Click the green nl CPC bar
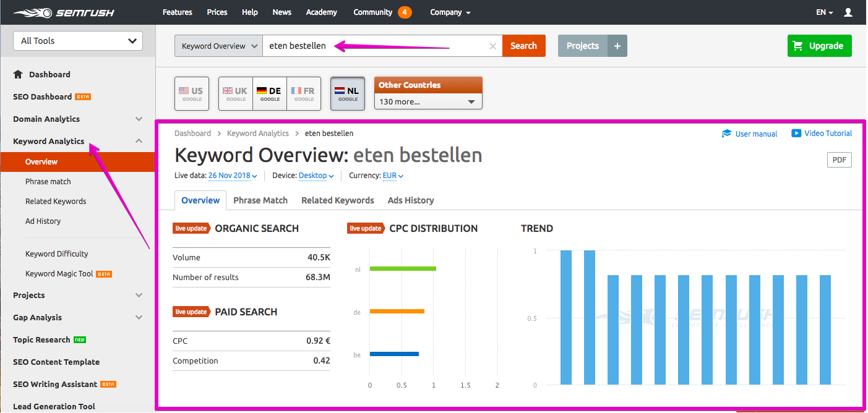This screenshot has height=413, width=868. [x=403, y=268]
